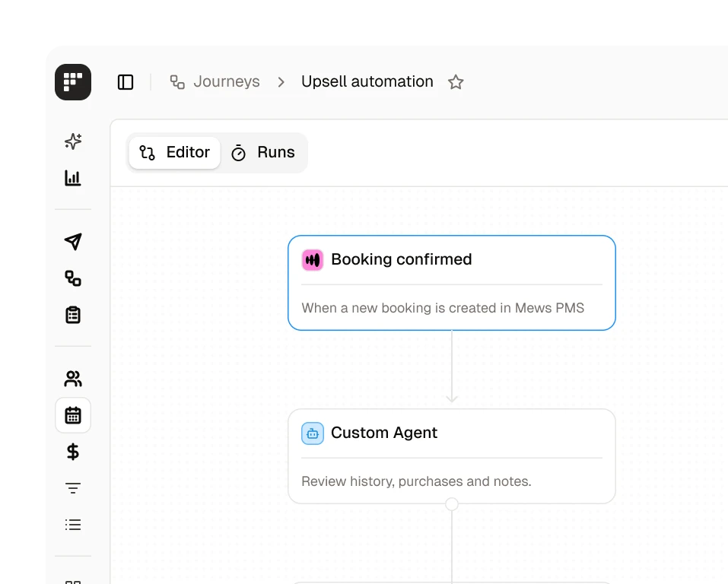The height and width of the screenshot is (584, 728).
Task: Open the journeys workflow sidebar icon
Action: pos(73,278)
